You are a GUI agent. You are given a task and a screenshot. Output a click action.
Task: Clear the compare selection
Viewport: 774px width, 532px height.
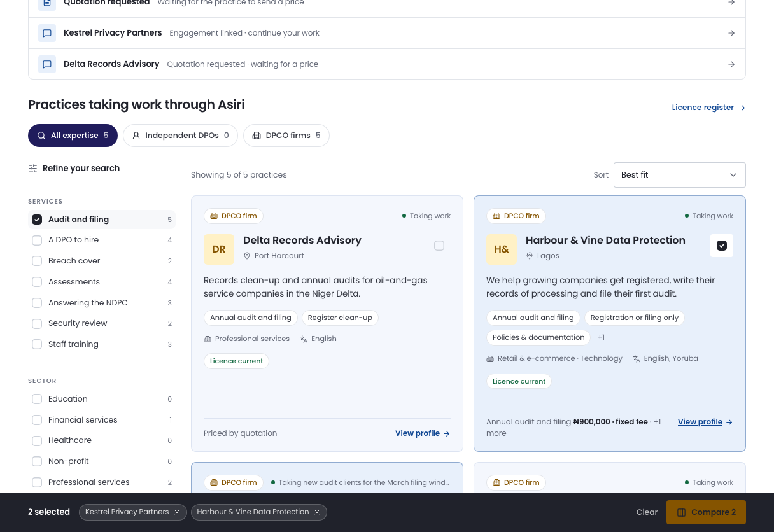coord(647,512)
